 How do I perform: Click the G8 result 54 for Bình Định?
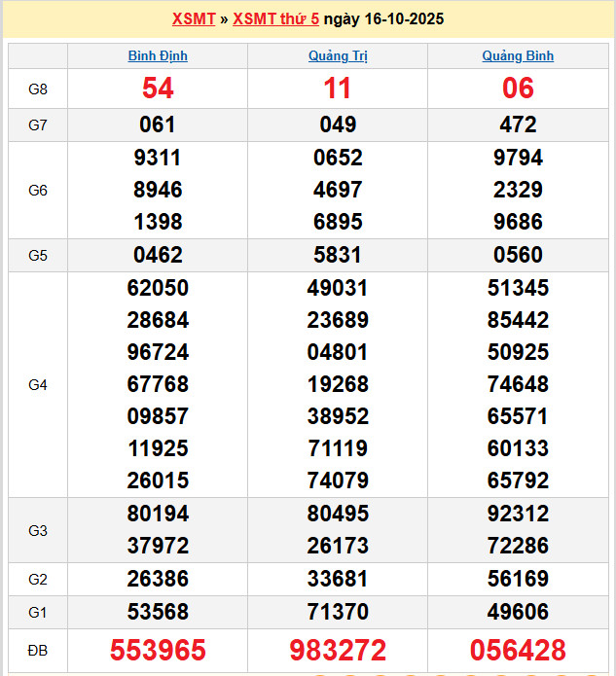[x=158, y=89]
